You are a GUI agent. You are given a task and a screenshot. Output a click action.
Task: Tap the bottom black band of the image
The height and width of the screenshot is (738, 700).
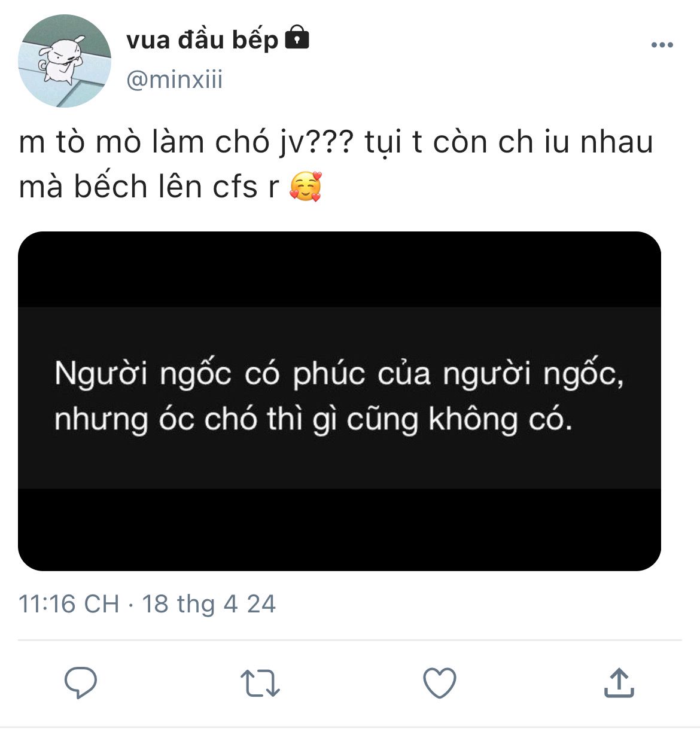click(339, 529)
